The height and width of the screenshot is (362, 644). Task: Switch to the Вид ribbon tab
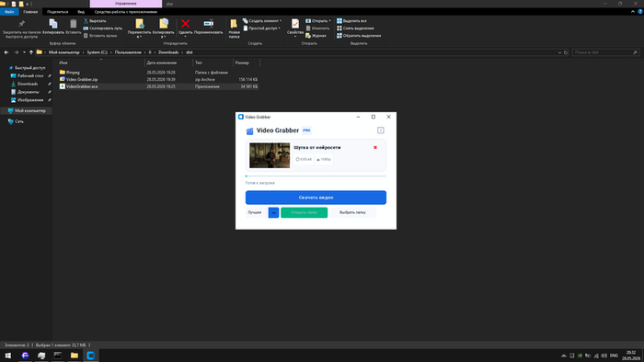pyautogui.click(x=81, y=12)
